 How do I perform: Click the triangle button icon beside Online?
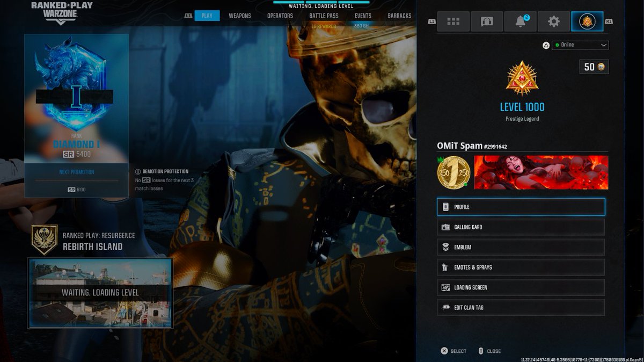tap(546, 45)
